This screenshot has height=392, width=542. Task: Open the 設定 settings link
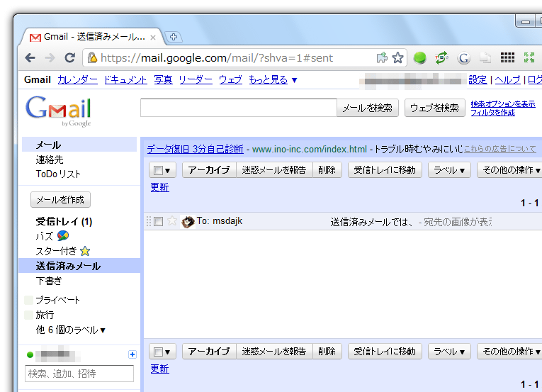pos(478,80)
